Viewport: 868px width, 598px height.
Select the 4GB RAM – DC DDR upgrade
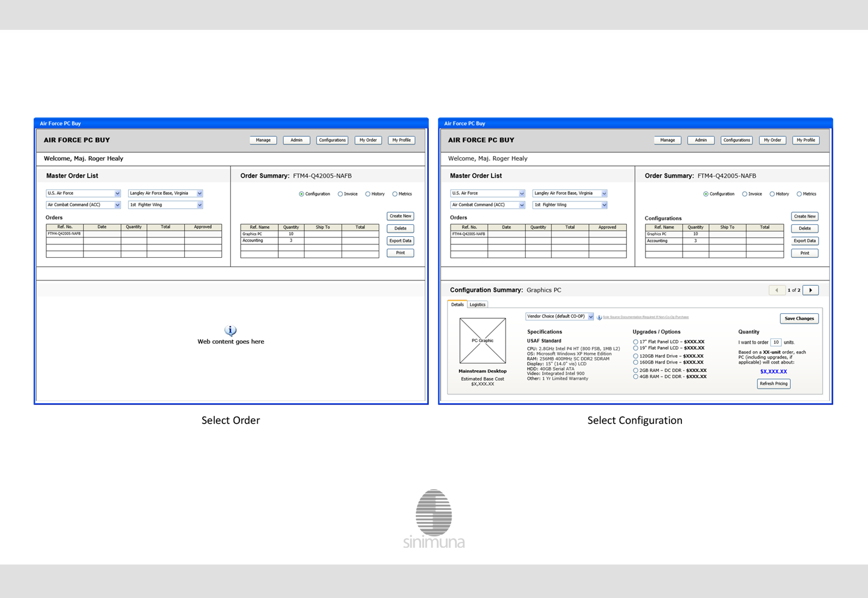635,377
